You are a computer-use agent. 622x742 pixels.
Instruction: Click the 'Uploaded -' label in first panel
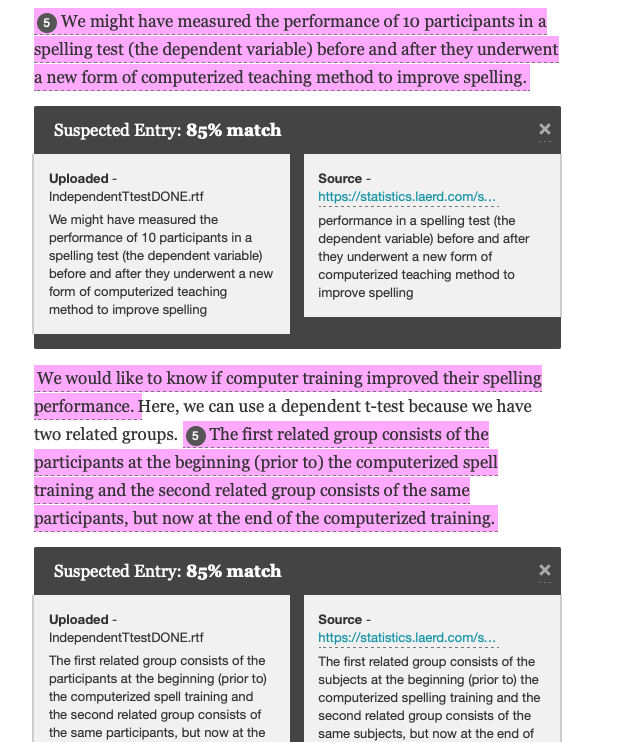click(x=83, y=178)
